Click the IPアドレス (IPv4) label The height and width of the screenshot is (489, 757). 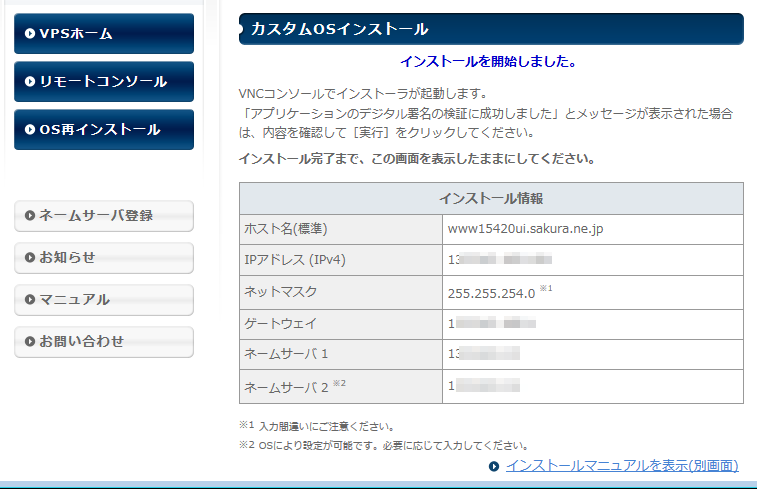click(x=295, y=260)
